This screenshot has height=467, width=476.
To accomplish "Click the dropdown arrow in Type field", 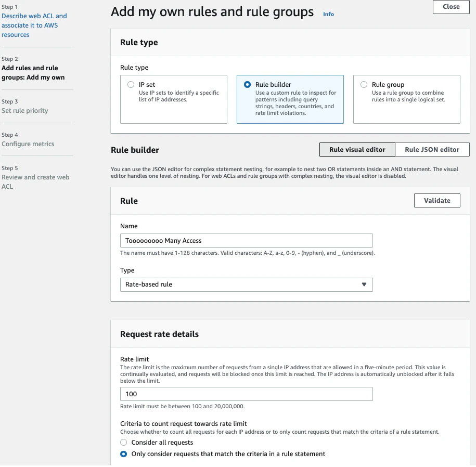I will click(x=364, y=284).
